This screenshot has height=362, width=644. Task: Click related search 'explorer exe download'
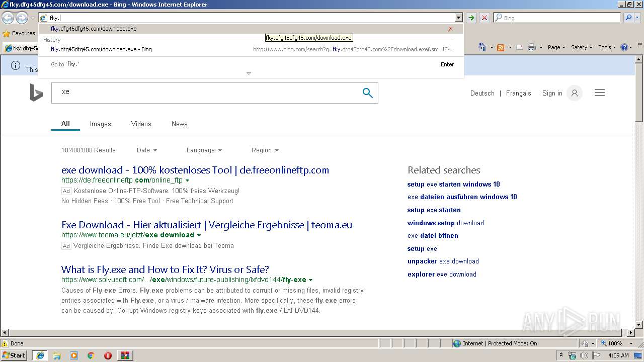click(x=442, y=275)
